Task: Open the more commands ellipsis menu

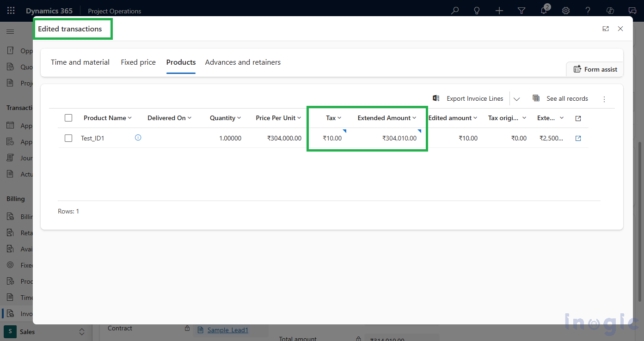Action: click(x=604, y=98)
